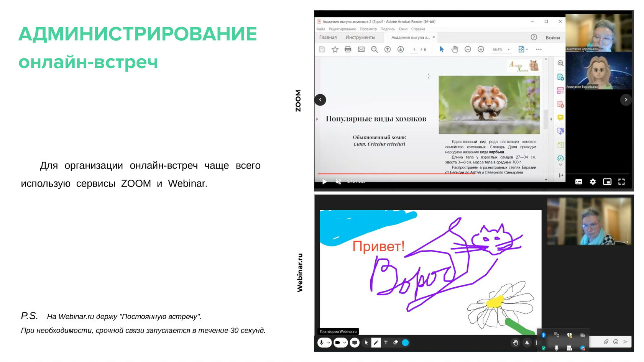The image size is (644, 362).
Task: Share screen in Webinar toolbar
Action: tap(355, 342)
